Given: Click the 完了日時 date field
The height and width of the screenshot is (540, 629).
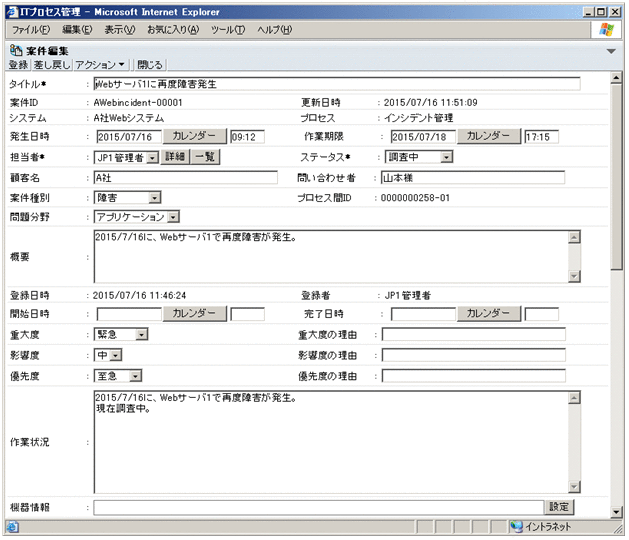Looking at the screenshot, I should (x=423, y=314).
